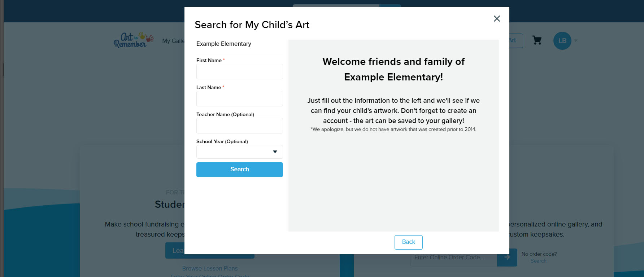Open the School Year dropdown

point(239,151)
